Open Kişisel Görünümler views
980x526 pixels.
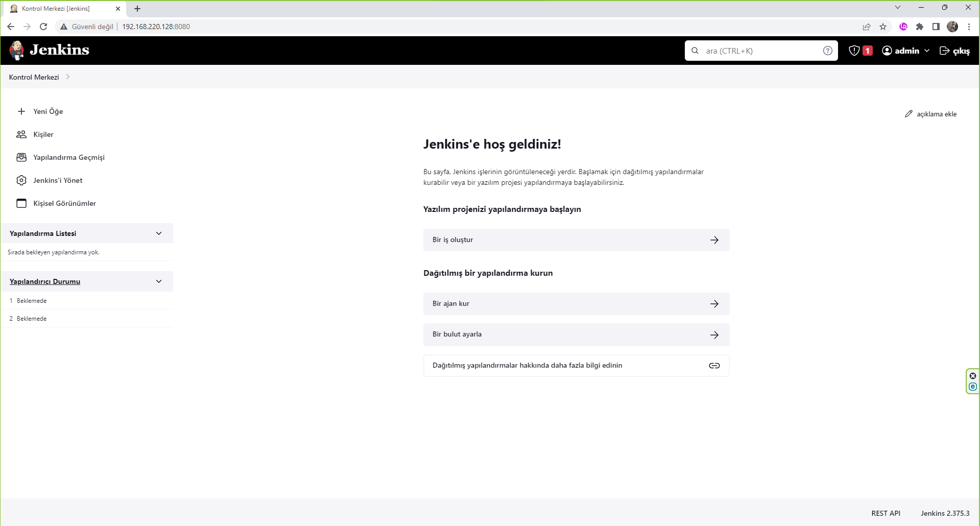pyautogui.click(x=64, y=203)
